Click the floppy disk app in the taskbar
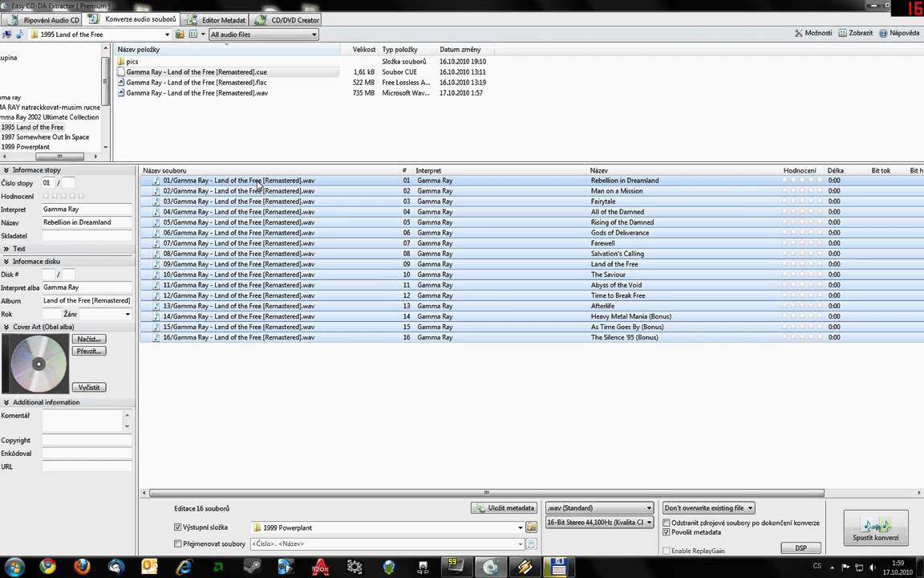This screenshot has height=578, width=924. [x=557, y=567]
